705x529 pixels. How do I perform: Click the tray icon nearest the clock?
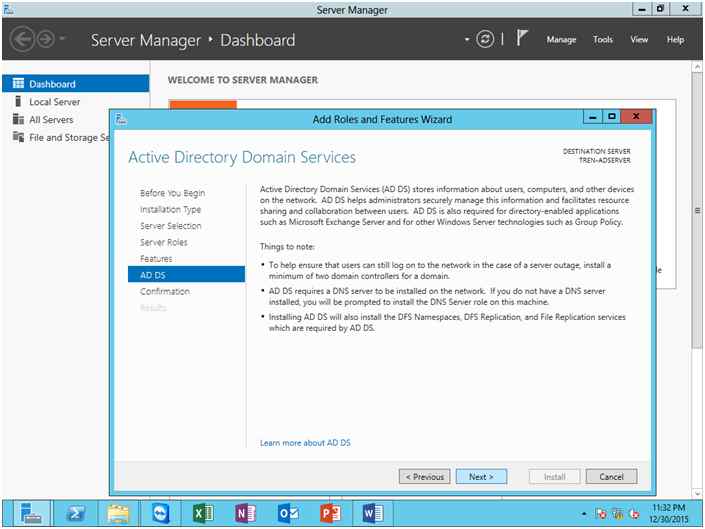tap(634, 513)
